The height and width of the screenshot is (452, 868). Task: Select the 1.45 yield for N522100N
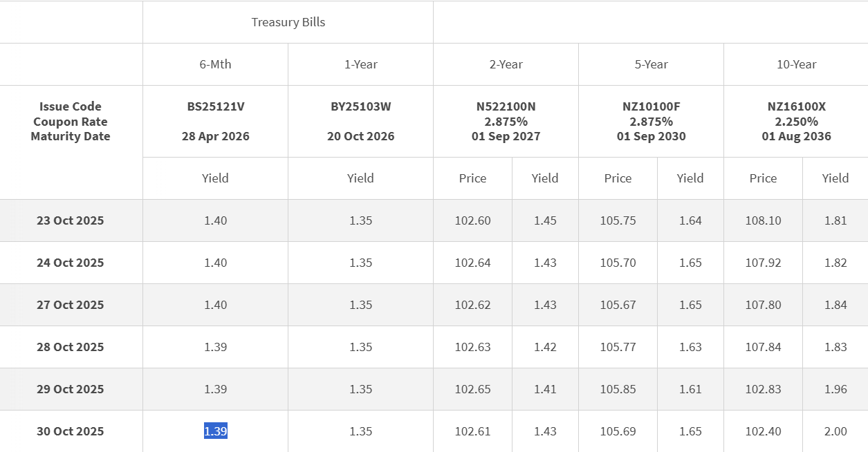[544, 220]
